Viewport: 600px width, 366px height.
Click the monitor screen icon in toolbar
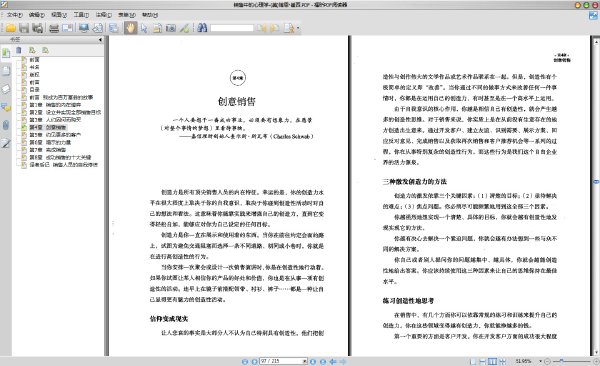click(83, 28)
